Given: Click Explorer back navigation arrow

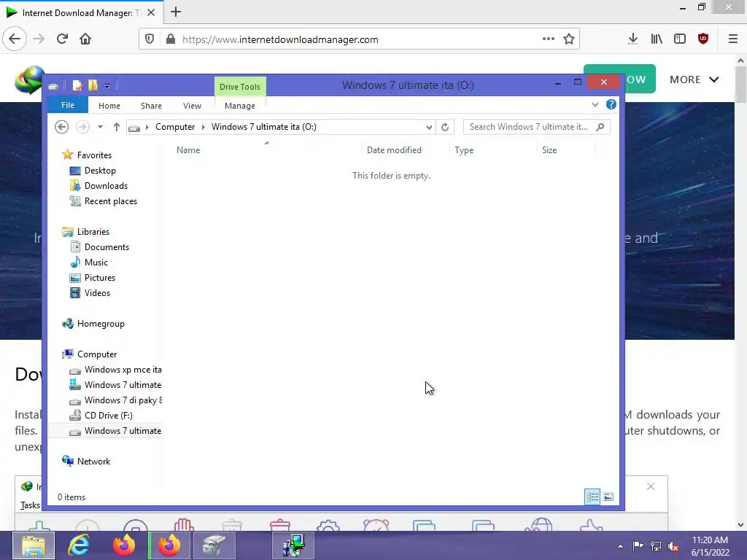Looking at the screenshot, I should tap(61, 127).
